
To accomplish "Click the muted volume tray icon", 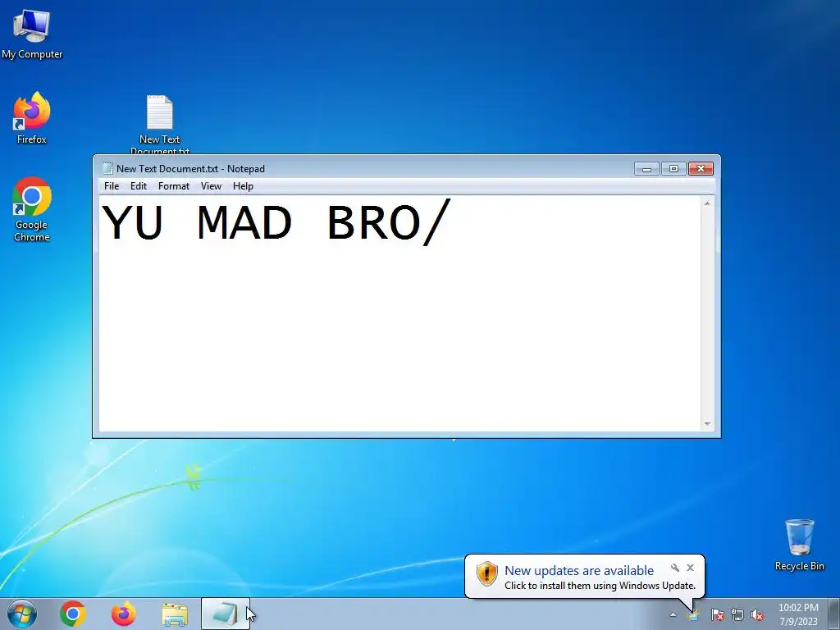I will click(757, 614).
